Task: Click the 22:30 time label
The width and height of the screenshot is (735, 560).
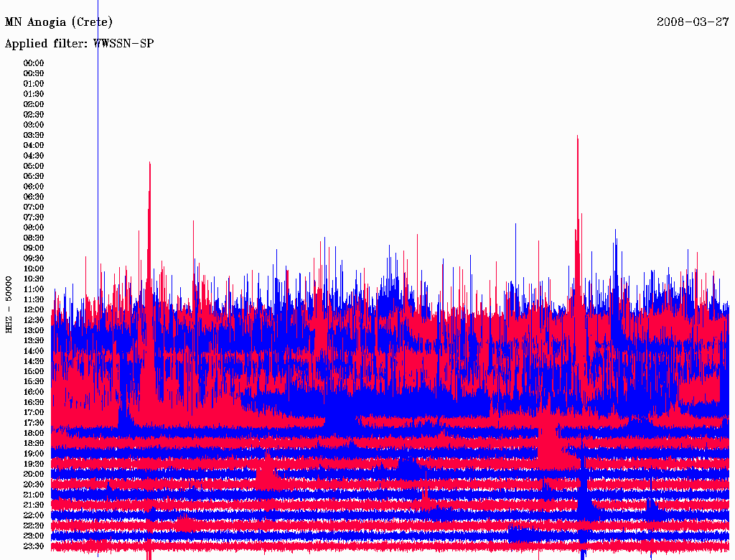Action: pyautogui.click(x=34, y=526)
